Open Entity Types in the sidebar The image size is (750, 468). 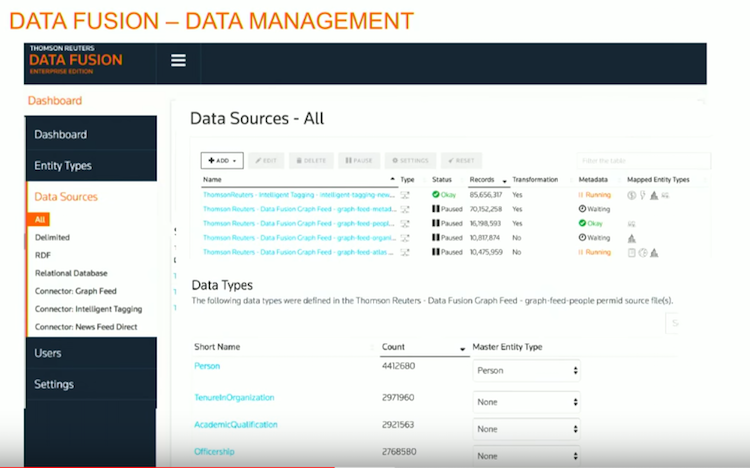pos(91,166)
